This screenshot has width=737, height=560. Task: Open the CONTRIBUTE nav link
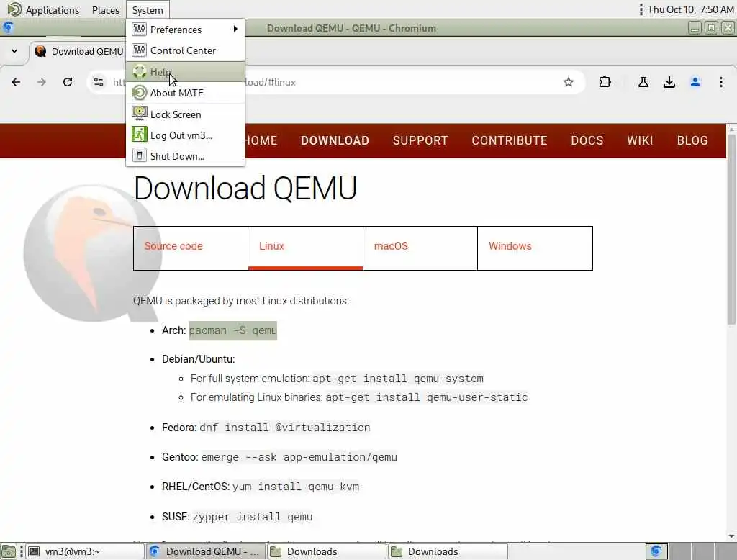click(x=509, y=140)
